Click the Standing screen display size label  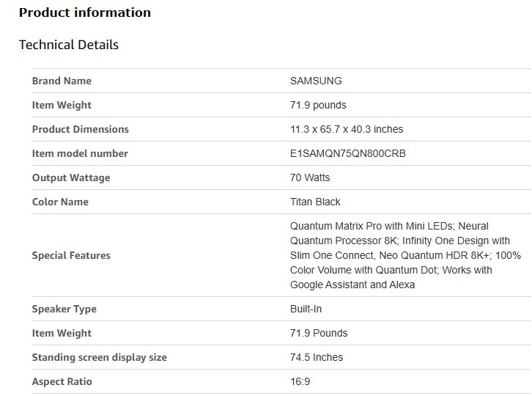(100, 357)
